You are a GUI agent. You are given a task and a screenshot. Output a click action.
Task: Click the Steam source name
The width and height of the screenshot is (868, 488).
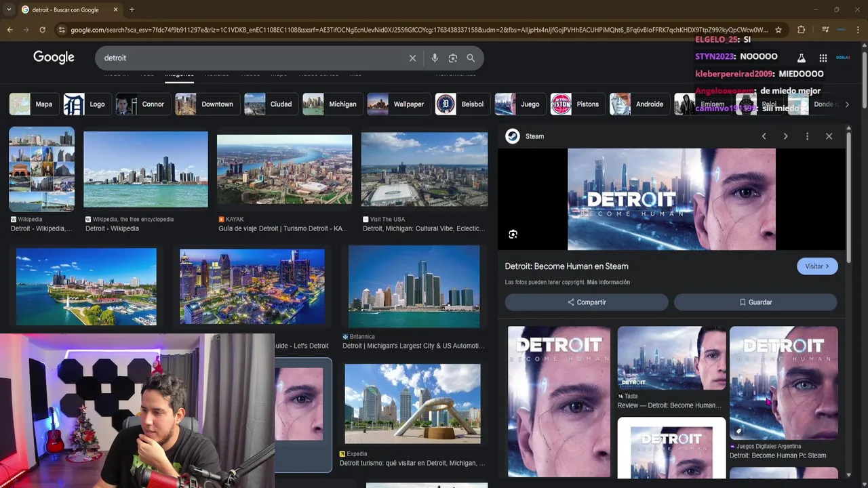[534, 136]
